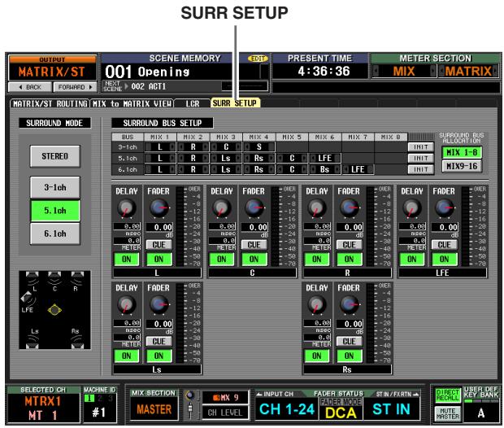Click the MIX meter section selector
504x428 pixels.
click(x=404, y=71)
